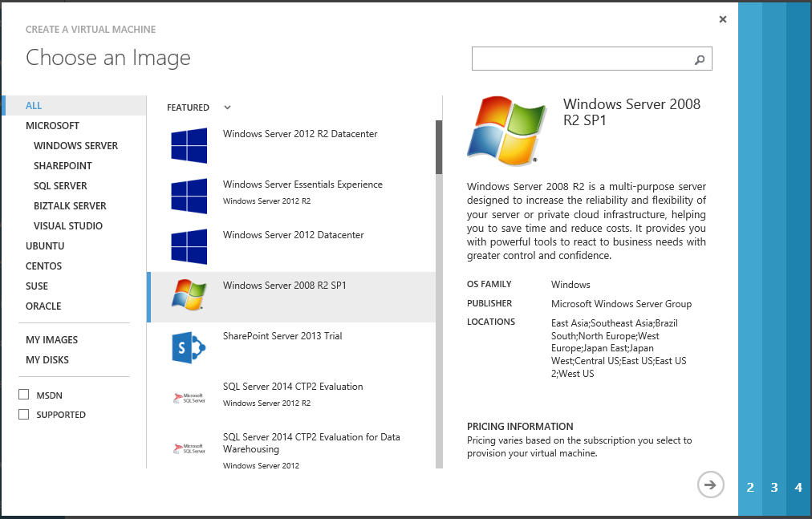Screen dimensions: 812x519
Task: Select SharePoint Server 2013 Trial text
Action: [282, 336]
